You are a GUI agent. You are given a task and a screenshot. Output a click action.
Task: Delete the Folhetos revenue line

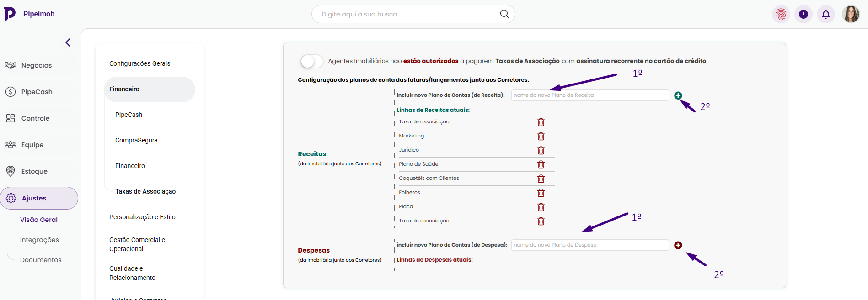(541, 193)
